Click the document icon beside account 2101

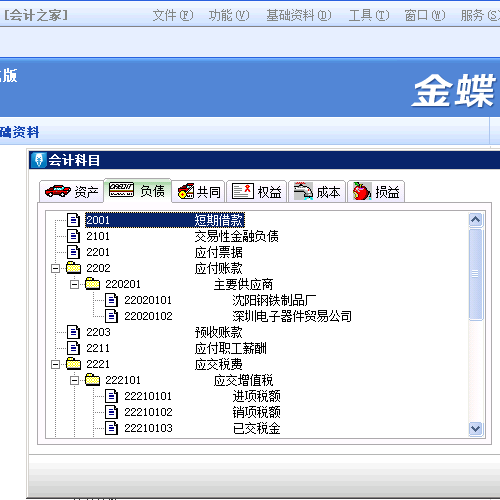click(x=73, y=236)
